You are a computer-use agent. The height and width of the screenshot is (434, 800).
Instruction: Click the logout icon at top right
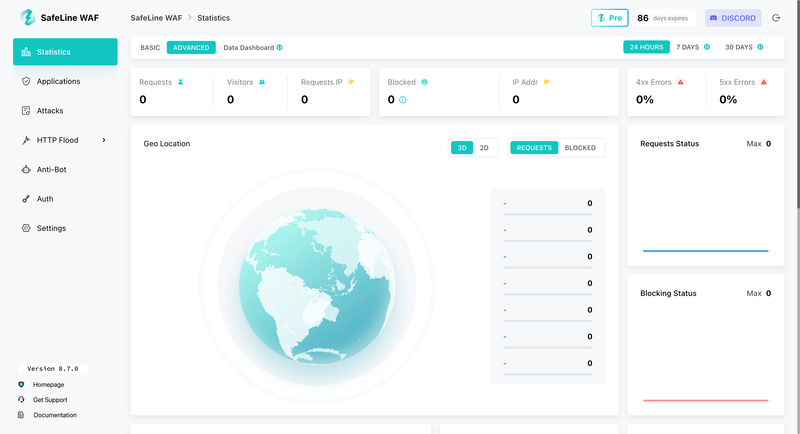[x=776, y=18]
